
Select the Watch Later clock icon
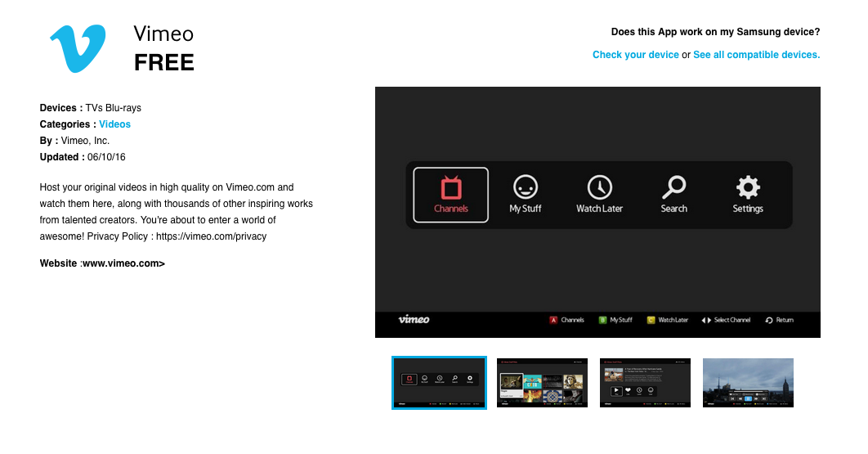pos(600,187)
